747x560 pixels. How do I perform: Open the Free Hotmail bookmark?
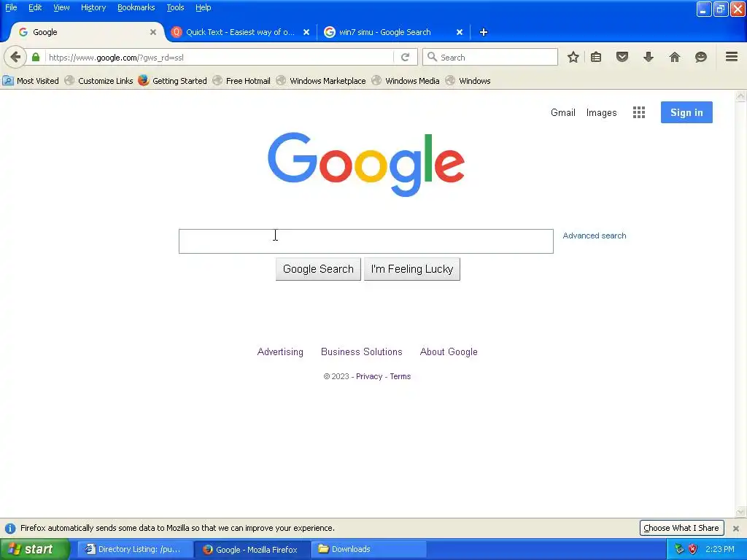(x=241, y=80)
